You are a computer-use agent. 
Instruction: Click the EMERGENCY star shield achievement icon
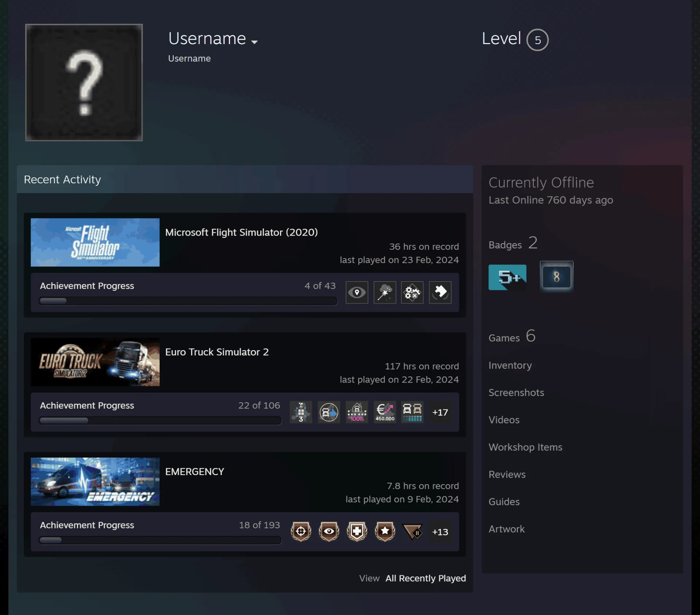coord(385,532)
